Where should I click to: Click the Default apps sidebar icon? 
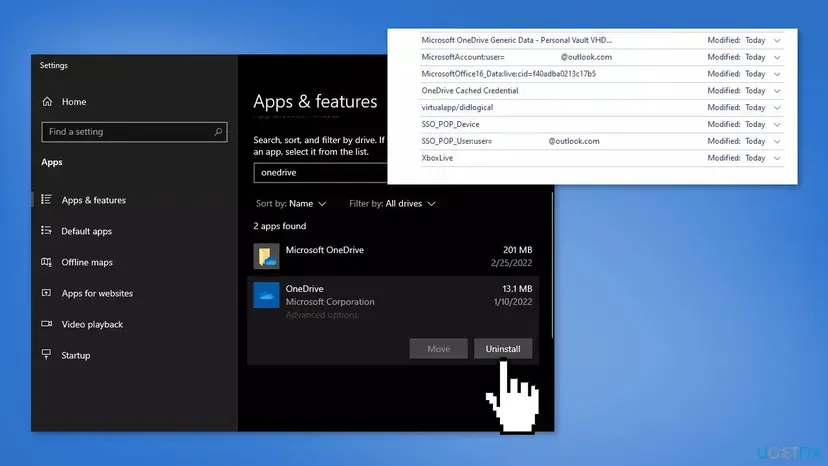coord(46,230)
